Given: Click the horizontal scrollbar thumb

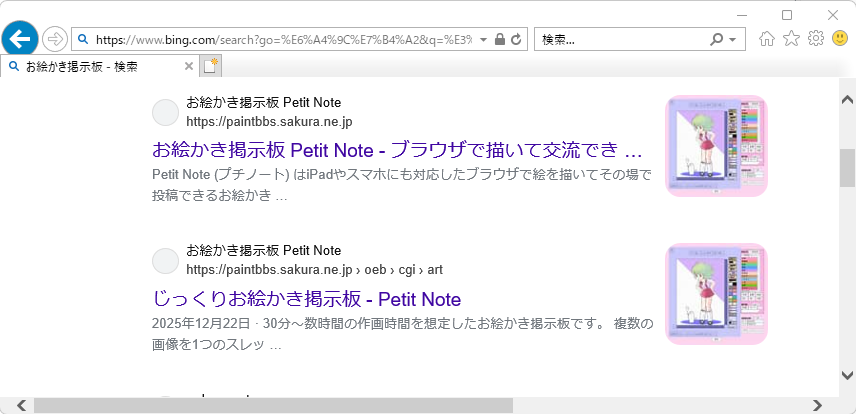Looking at the screenshot, I should (x=274, y=405).
